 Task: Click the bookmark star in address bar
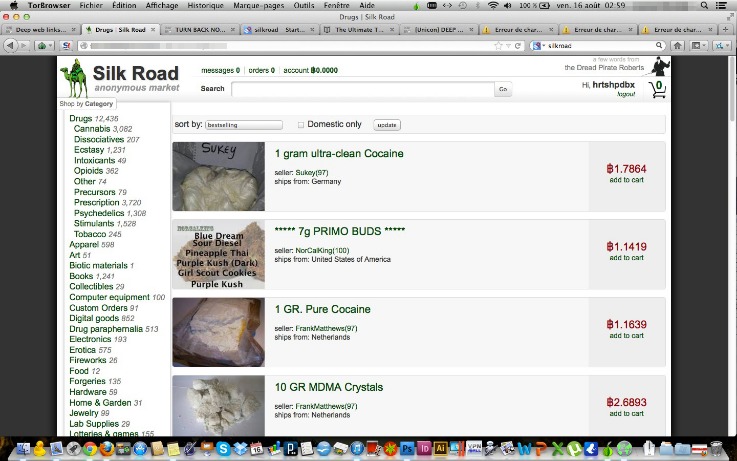tap(498, 46)
